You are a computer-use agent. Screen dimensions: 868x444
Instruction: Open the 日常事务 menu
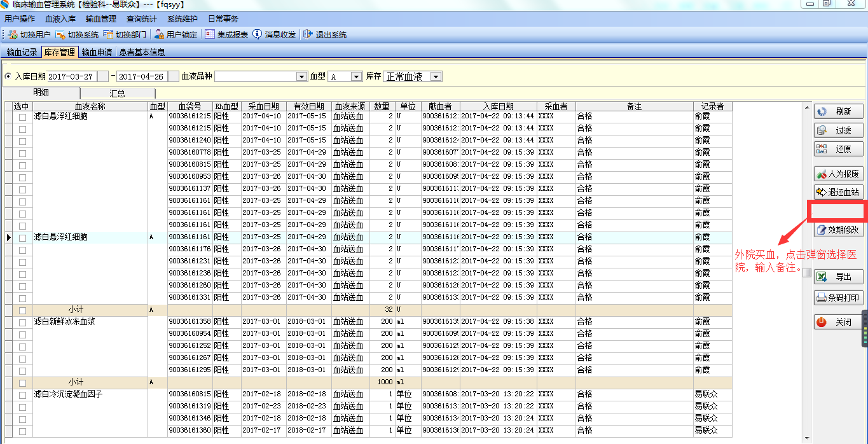pyautogui.click(x=223, y=19)
